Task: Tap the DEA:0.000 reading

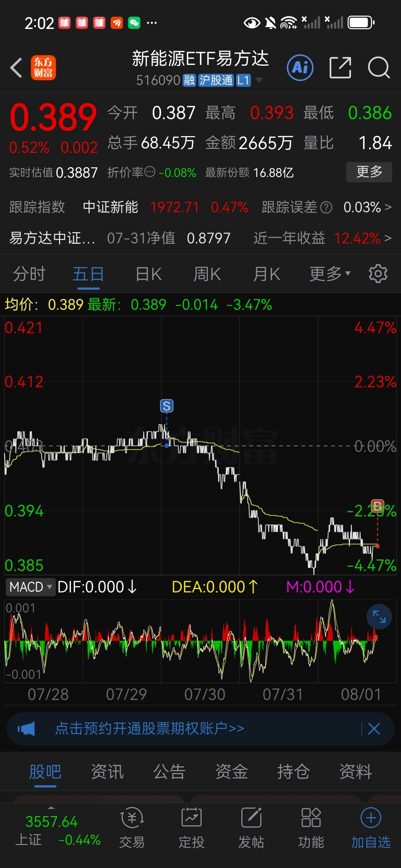Action: tap(215, 587)
